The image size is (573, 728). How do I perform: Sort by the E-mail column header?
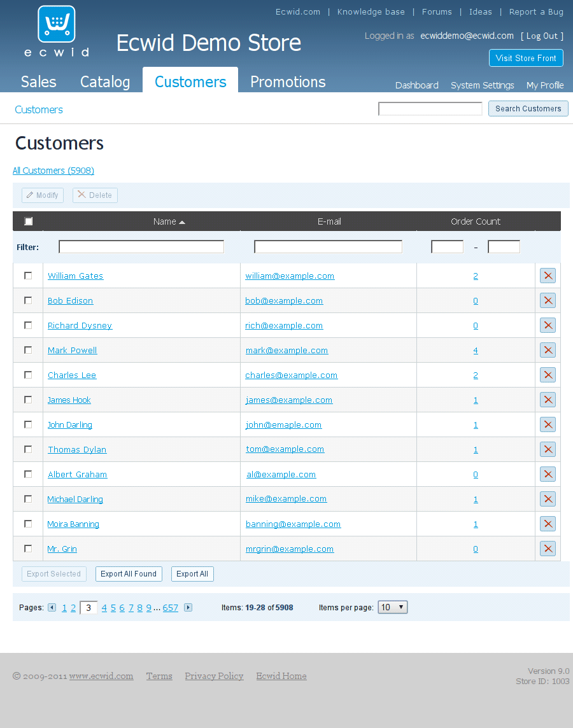329,221
